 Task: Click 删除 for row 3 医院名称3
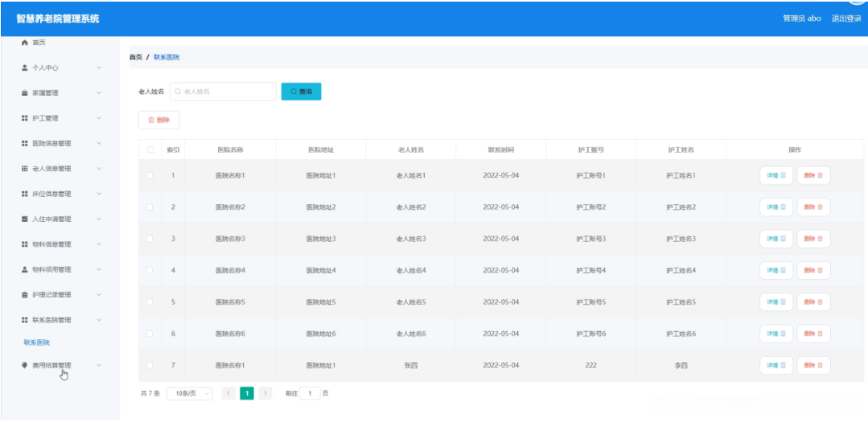point(813,239)
